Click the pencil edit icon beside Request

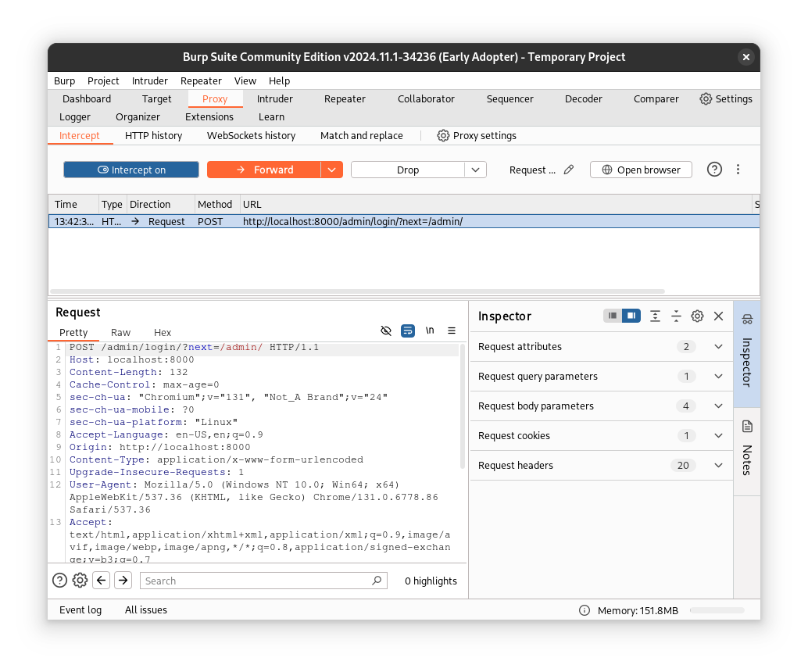pos(568,170)
